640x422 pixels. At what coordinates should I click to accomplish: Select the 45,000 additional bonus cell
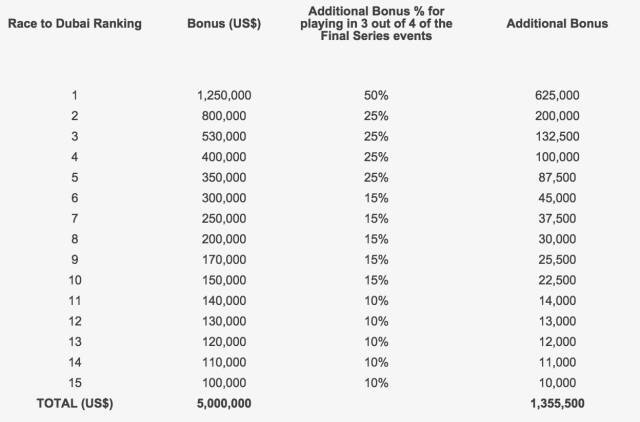point(557,198)
